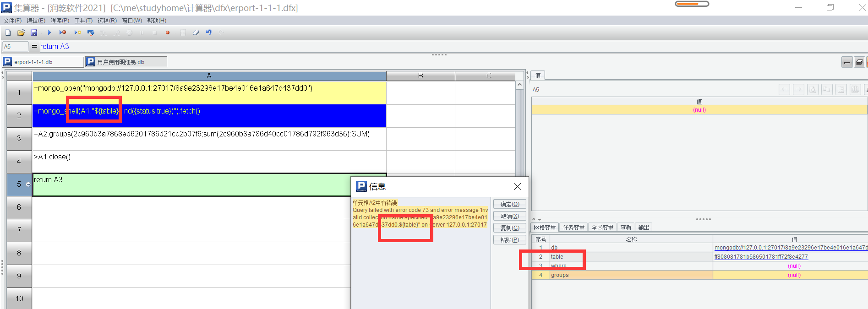Screen dimensions: 868x309
Task: Select the table variable row
Action: [699, 257]
